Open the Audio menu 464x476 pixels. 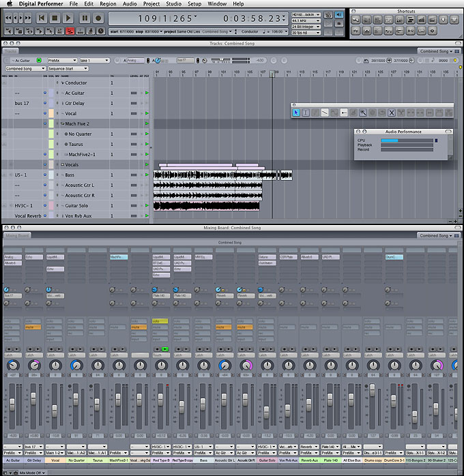(x=130, y=3)
